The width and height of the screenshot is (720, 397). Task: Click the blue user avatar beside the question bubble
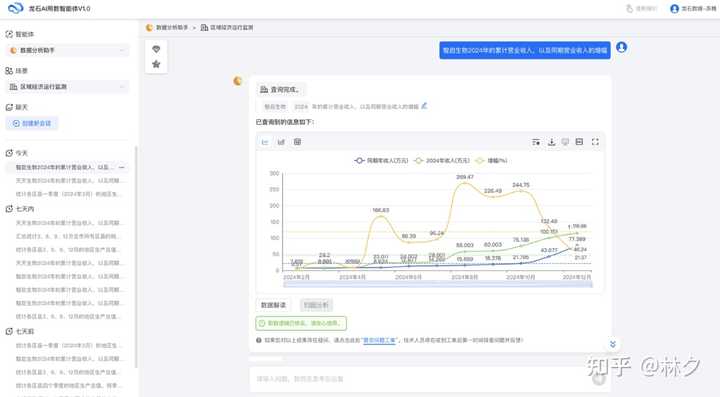pyautogui.click(x=621, y=47)
